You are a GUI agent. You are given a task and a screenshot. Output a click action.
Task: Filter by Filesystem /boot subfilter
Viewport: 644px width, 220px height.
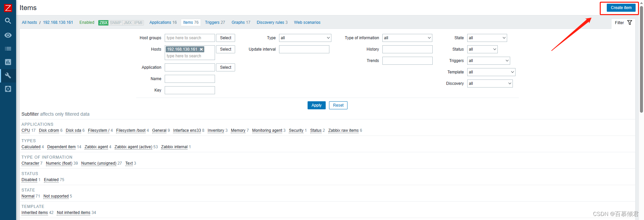coord(131,130)
